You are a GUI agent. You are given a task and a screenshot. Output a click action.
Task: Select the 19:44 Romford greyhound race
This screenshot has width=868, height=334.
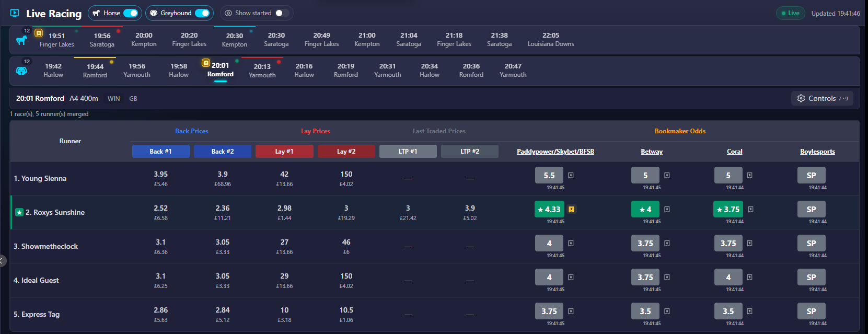click(x=95, y=71)
